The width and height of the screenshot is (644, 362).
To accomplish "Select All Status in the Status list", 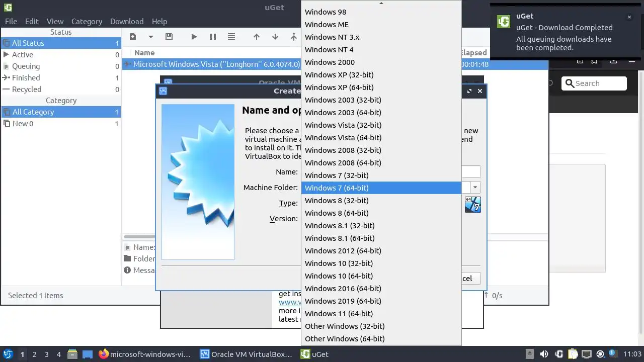I will pos(61,43).
